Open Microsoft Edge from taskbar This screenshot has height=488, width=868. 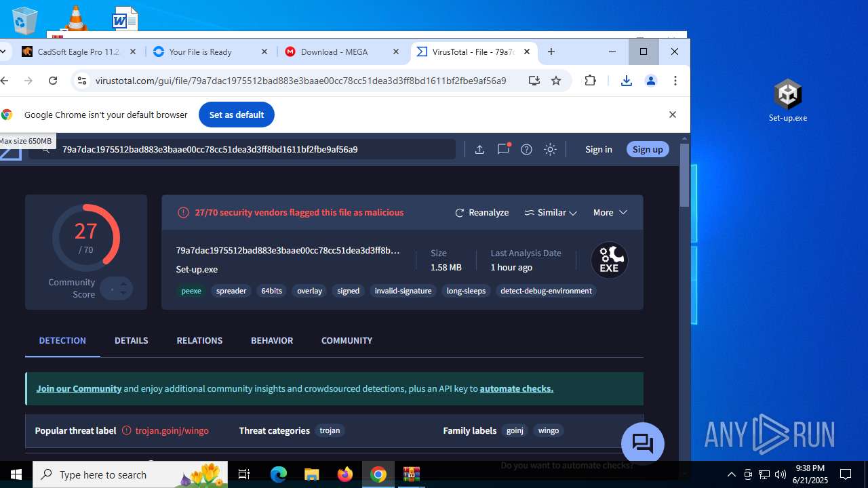279,474
